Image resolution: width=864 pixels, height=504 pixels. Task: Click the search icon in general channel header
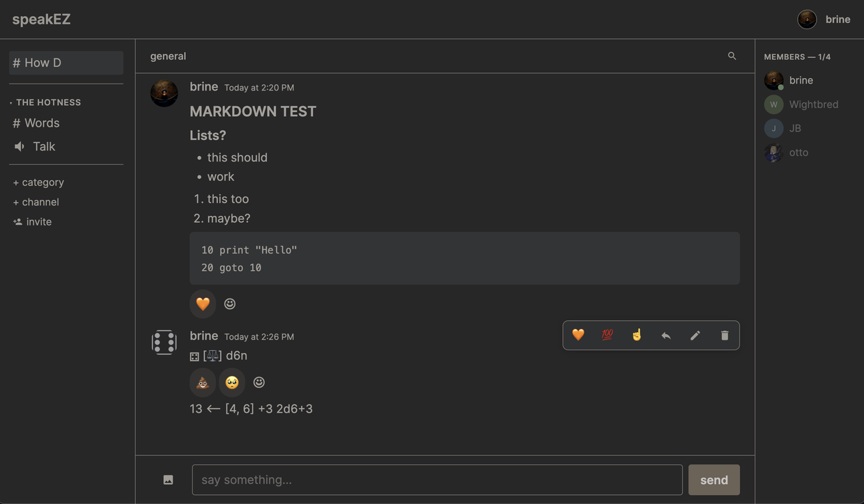732,56
